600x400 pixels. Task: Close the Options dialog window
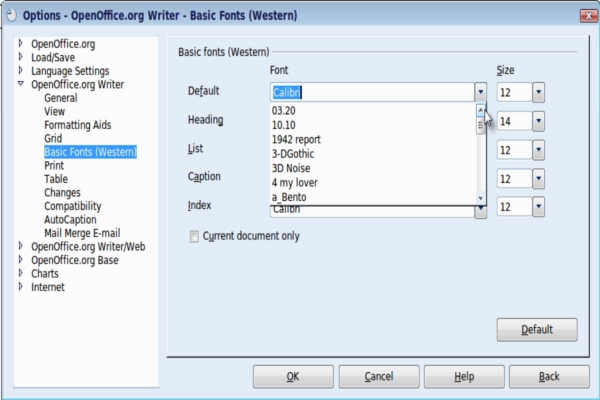click(589, 16)
